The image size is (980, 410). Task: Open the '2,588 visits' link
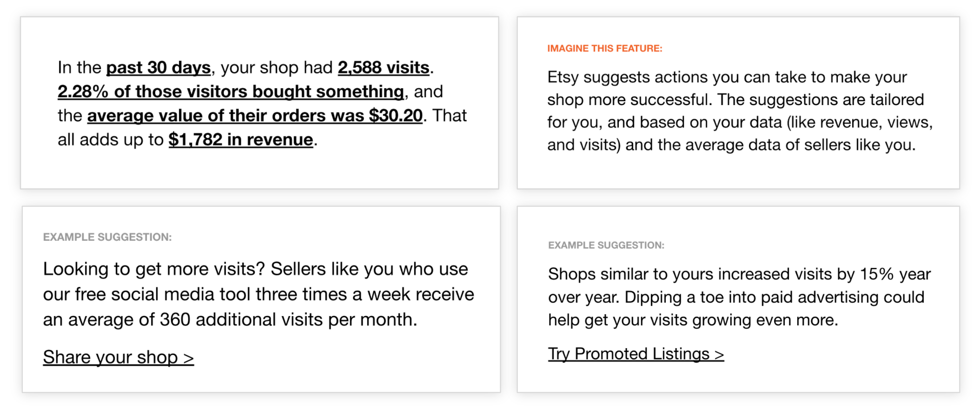(384, 68)
